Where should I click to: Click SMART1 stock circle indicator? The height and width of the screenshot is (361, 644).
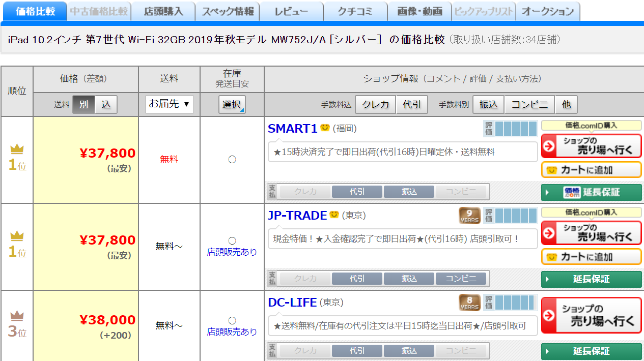pyautogui.click(x=232, y=160)
